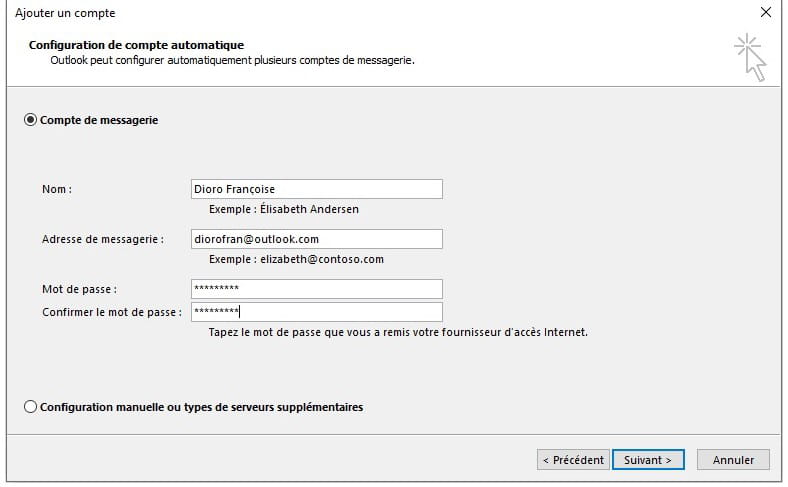Click the "Mot de passe :" label
The image size is (788, 487).
coord(79,289)
